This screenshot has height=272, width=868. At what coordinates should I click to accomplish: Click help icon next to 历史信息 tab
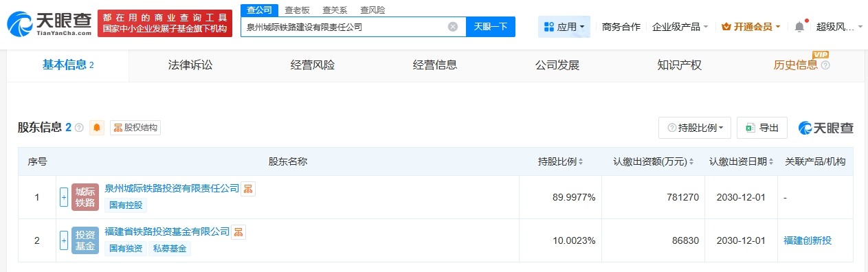click(825, 65)
